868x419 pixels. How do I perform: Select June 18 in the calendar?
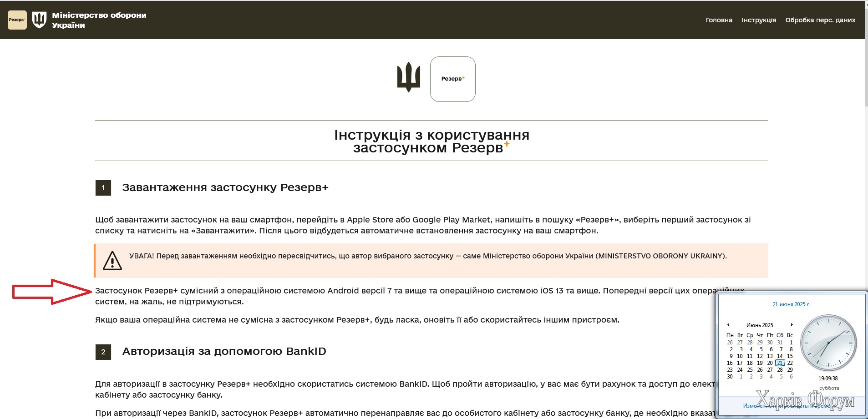(x=750, y=363)
